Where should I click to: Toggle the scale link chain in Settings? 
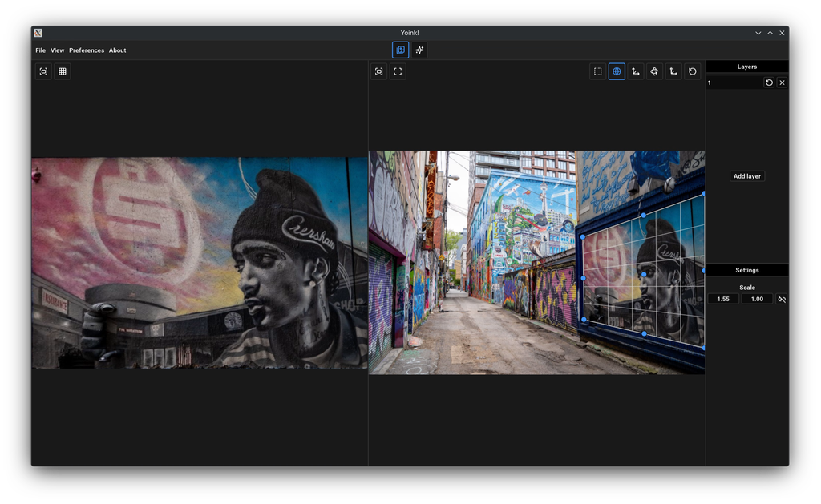pos(781,298)
